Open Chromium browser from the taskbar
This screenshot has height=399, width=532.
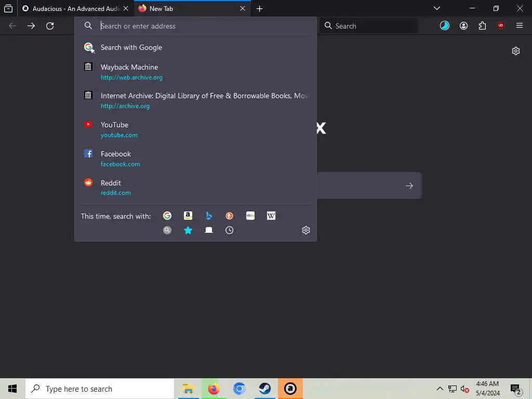239,389
